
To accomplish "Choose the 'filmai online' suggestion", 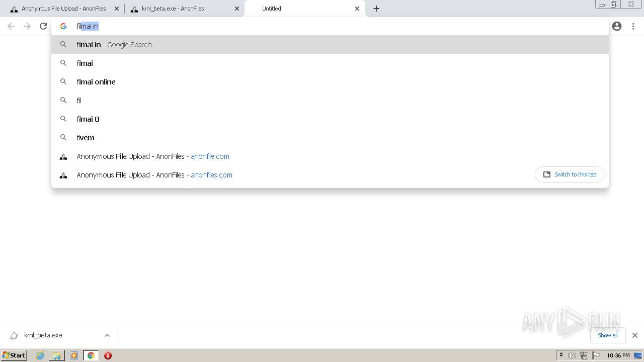I will coord(330,82).
